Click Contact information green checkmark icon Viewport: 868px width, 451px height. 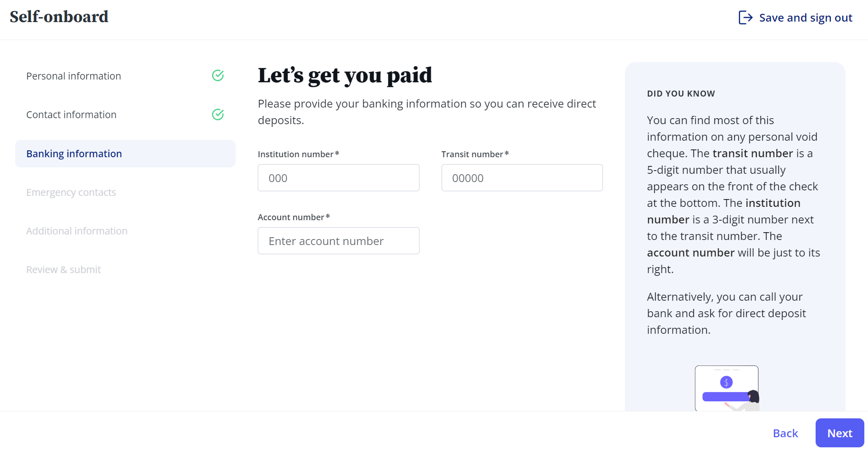coord(218,114)
